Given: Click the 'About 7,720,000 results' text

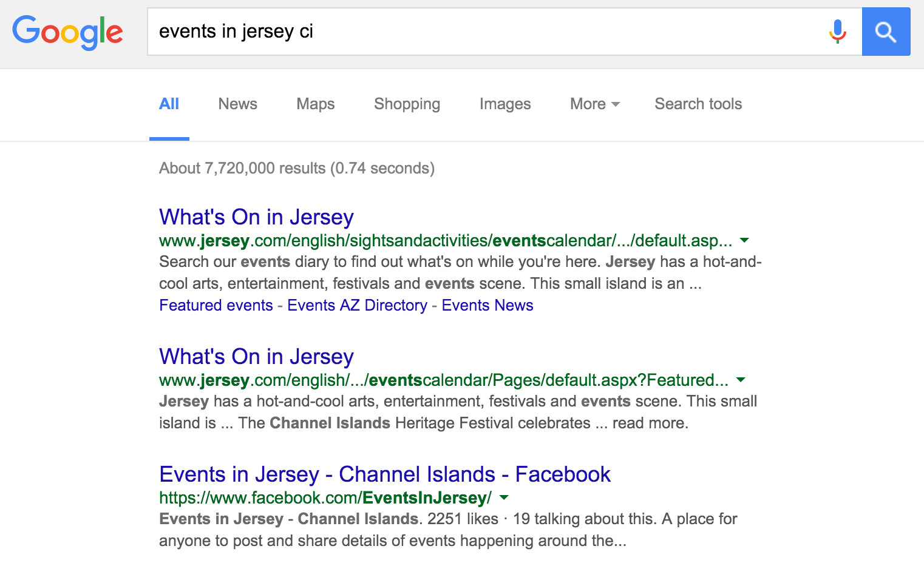Looking at the screenshot, I should click(x=297, y=168).
